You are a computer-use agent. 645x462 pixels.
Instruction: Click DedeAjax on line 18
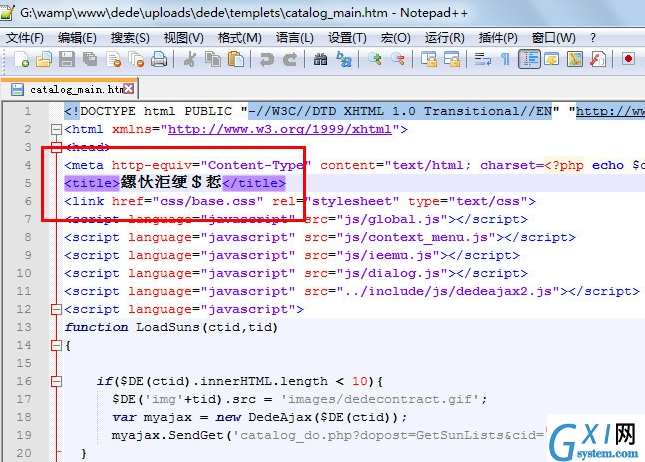280,417
